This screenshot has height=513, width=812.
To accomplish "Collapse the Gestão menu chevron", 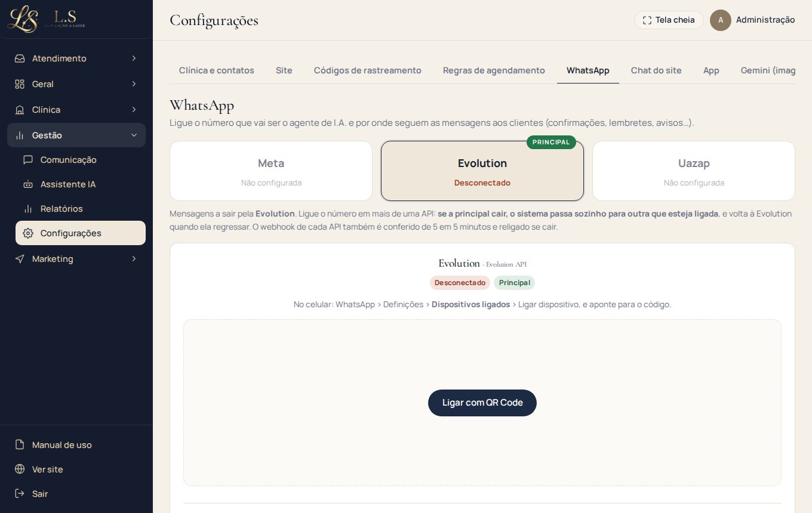I will point(134,135).
